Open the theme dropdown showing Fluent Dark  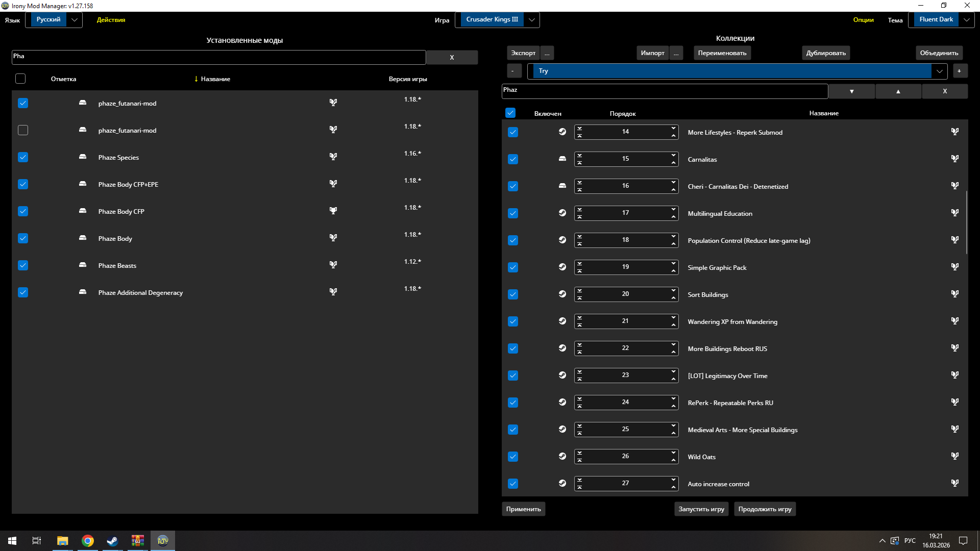[x=941, y=20]
